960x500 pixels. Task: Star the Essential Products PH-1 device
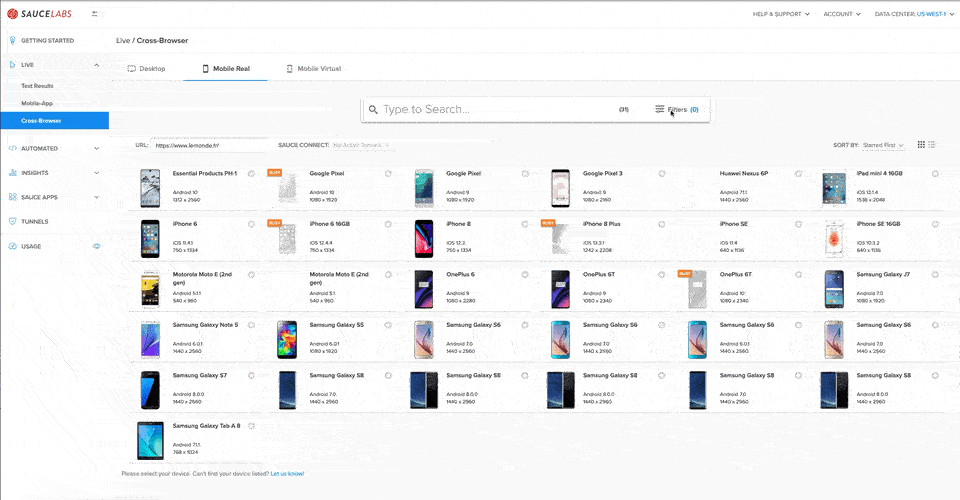pyautogui.click(x=251, y=174)
